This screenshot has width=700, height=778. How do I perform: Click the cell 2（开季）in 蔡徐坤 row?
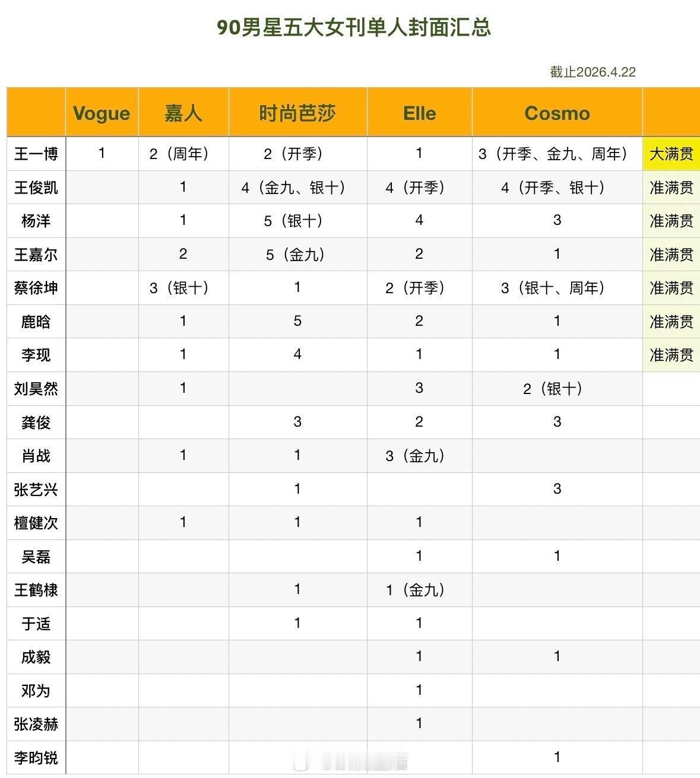click(x=419, y=288)
